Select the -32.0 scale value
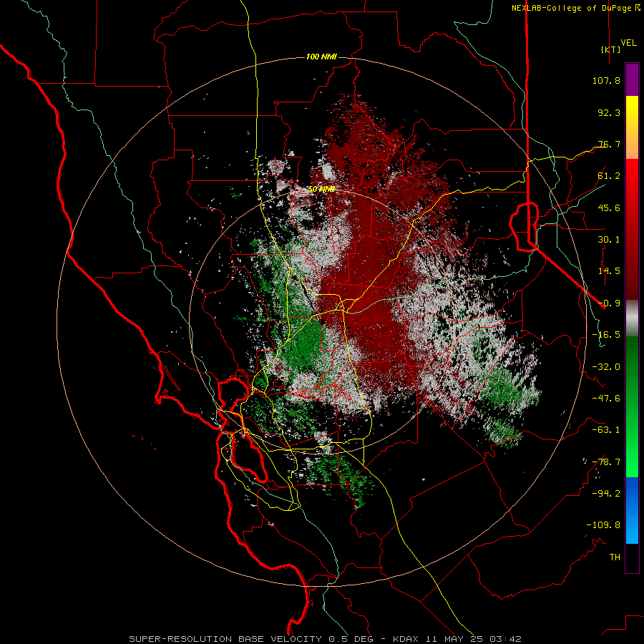The height and width of the screenshot is (644, 644). (x=606, y=367)
